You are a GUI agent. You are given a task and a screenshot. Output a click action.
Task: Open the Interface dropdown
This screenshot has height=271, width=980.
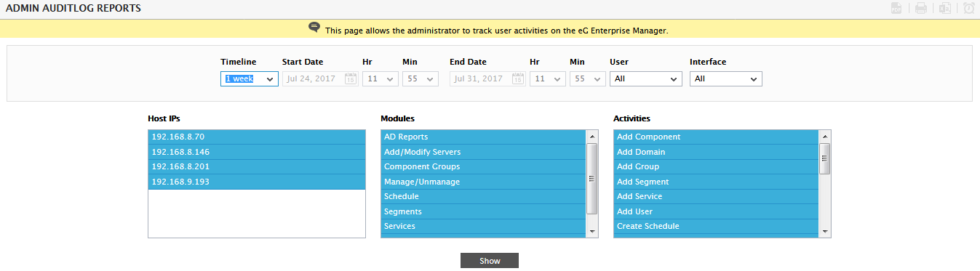point(726,78)
